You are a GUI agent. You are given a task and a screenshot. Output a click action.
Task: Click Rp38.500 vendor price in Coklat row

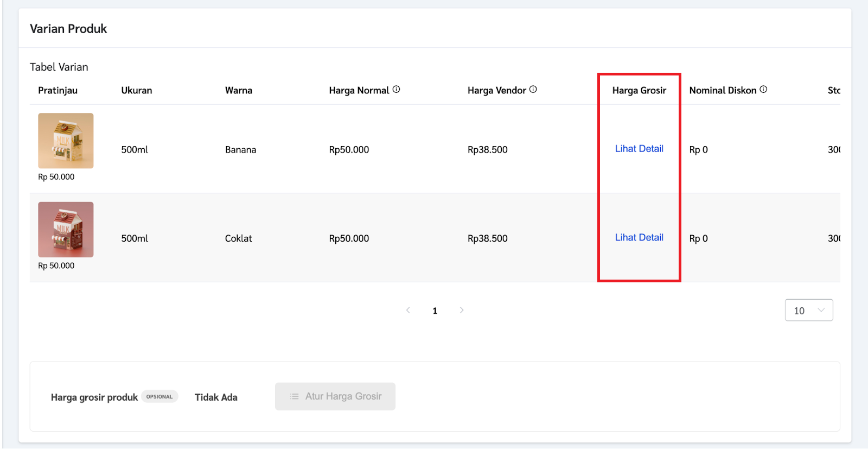488,238
